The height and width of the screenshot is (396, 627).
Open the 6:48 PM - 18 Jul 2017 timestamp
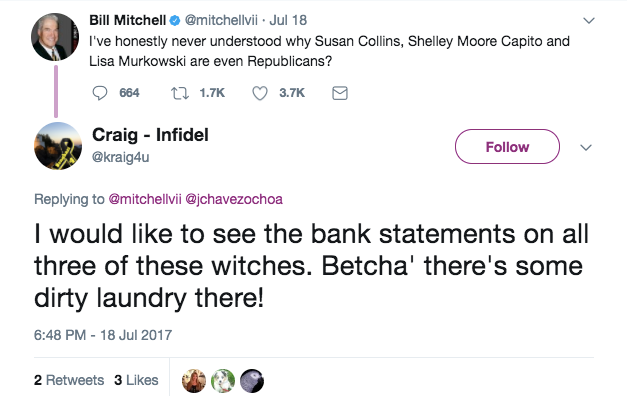[103, 335]
